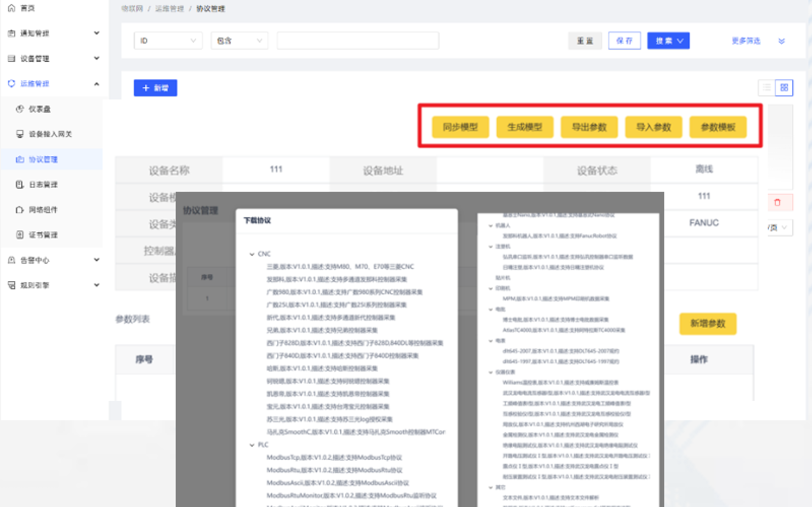Select the ModbusRtu protocol entry

[x=334, y=470]
